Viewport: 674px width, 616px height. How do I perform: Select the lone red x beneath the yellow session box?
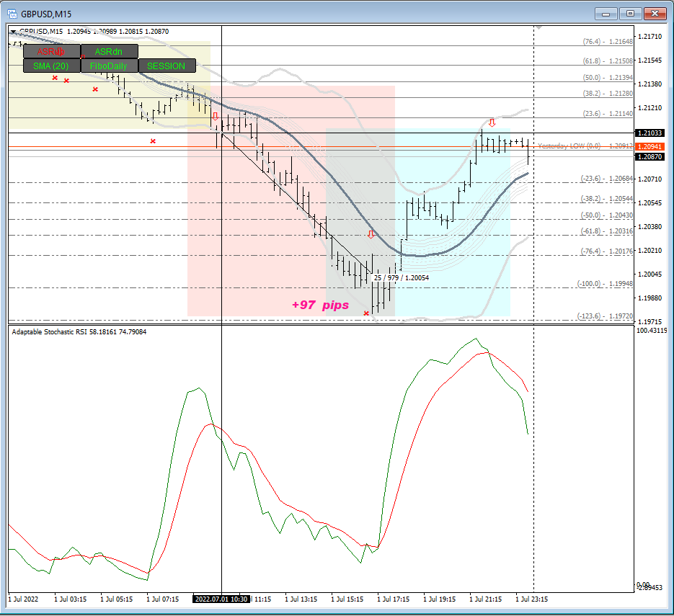click(x=153, y=141)
